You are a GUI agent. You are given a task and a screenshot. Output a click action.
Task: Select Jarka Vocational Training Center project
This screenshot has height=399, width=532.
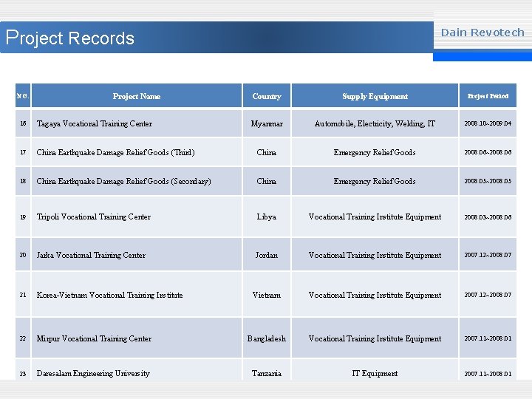click(91, 255)
